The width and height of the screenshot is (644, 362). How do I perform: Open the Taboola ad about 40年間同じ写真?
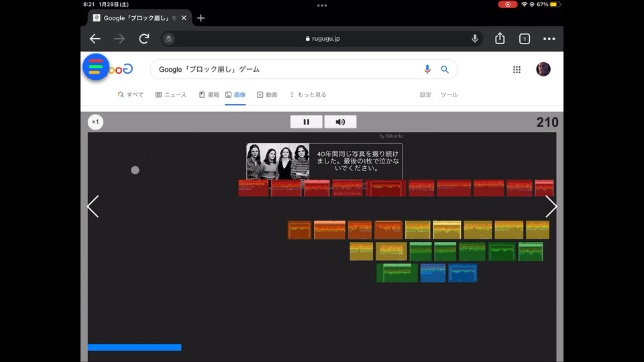pos(325,162)
